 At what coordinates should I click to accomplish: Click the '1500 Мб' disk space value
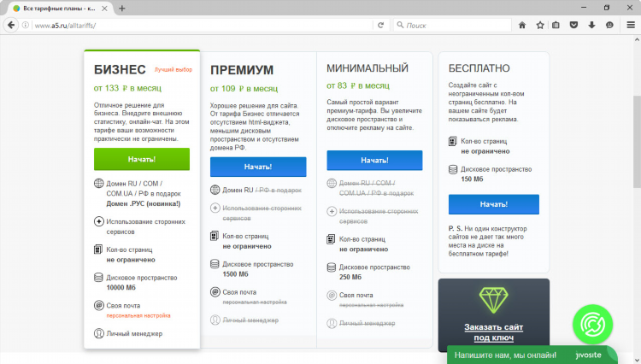tap(236, 274)
